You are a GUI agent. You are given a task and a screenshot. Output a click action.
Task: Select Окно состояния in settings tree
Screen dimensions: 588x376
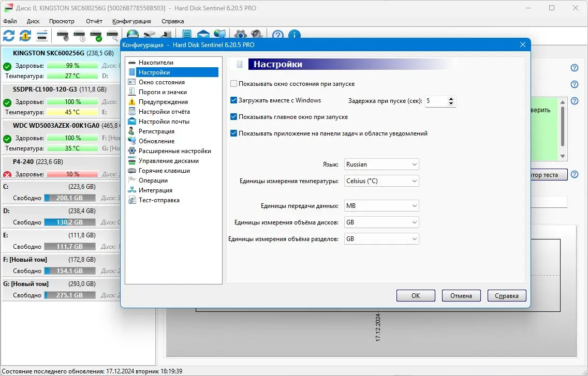(x=161, y=82)
